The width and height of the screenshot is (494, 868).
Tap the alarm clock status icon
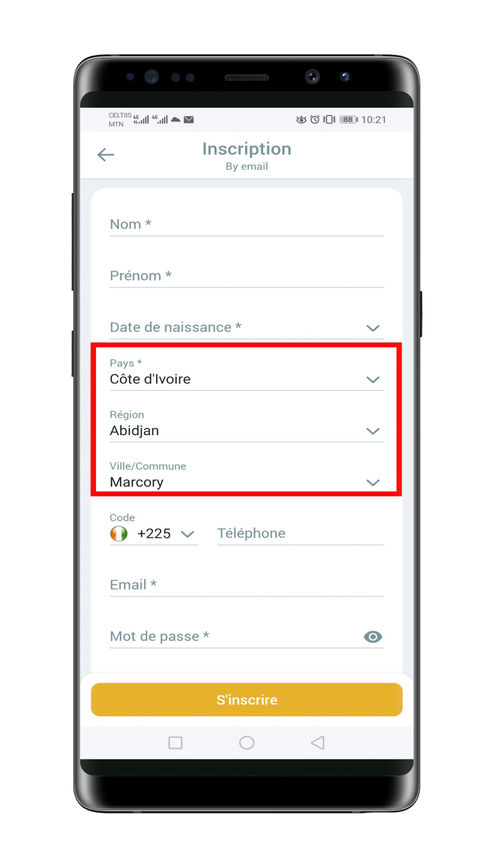pyautogui.click(x=315, y=119)
